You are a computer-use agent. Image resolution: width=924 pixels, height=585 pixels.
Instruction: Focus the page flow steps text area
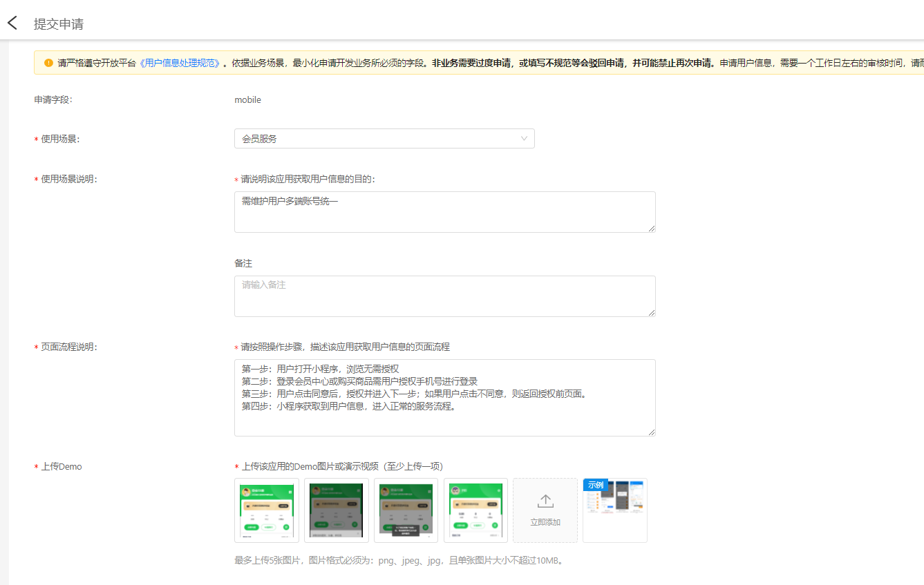click(x=444, y=397)
